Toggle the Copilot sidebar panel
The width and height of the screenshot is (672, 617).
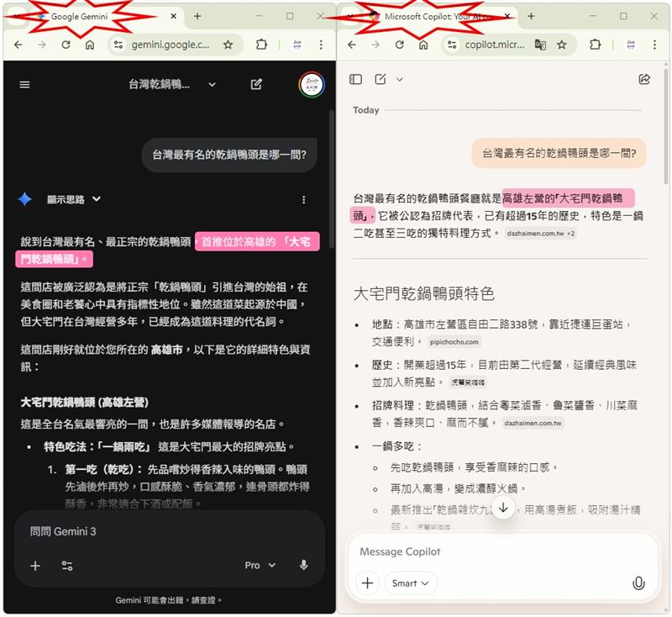355,78
